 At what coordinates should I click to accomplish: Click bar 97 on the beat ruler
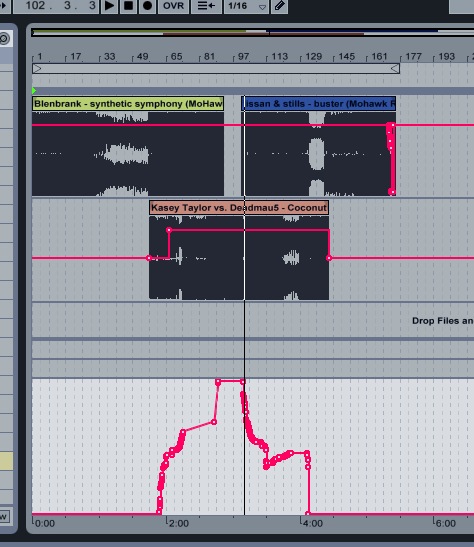(242, 57)
